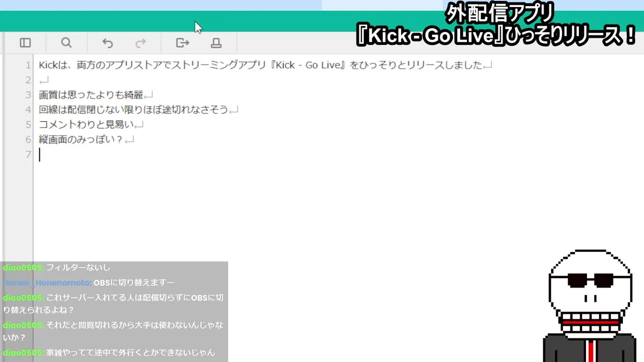Screen dimensions: 644x362
Task: Select line number 5 in gutter
Action: coord(29,125)
